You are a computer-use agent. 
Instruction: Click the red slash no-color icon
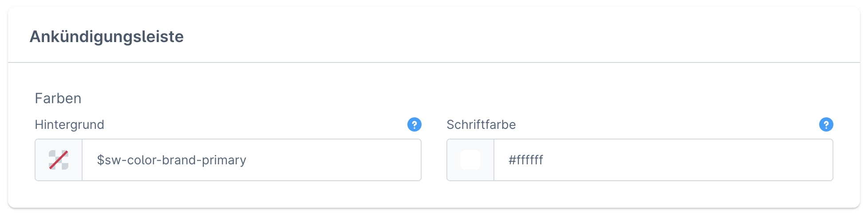[59, 160]
